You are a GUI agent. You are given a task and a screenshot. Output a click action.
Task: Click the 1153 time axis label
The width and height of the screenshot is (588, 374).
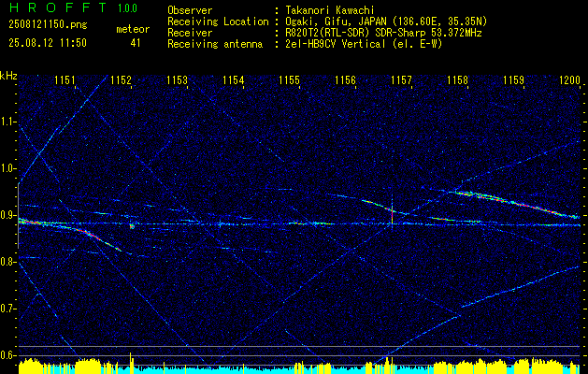coord(177,79)
